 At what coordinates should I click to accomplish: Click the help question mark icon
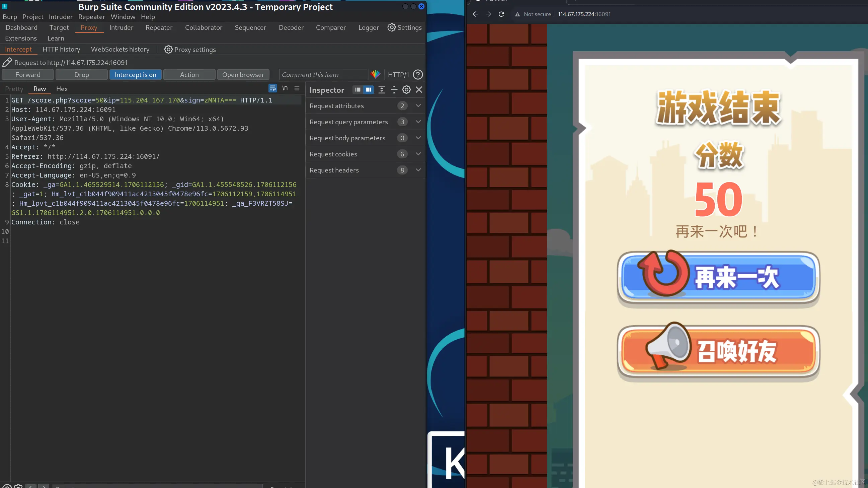click(x=418, y=75)
